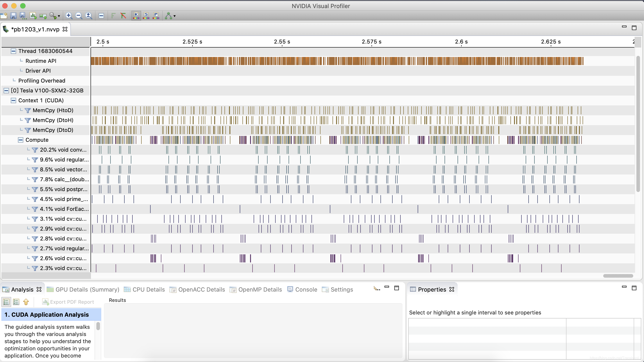Viewport: 644px width, 362px height.
Task: Click the zoom out icon in toolbar
Action: point(79,16)
